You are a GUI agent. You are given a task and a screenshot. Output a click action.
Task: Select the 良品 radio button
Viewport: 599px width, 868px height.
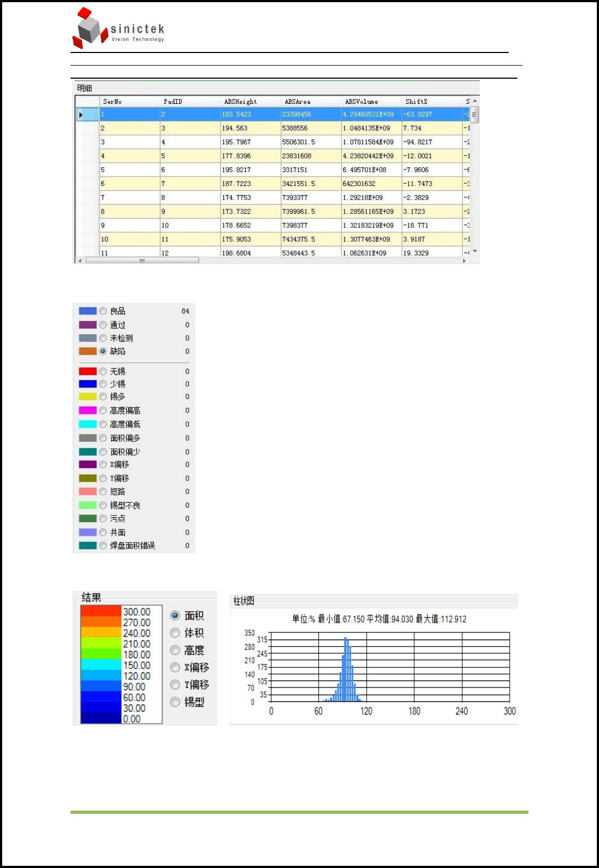coord(103,311)
